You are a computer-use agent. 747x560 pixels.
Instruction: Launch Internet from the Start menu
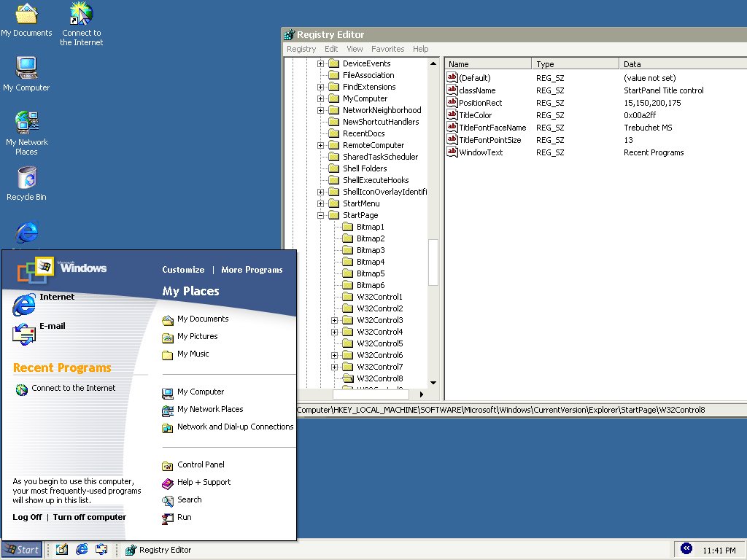44,304
